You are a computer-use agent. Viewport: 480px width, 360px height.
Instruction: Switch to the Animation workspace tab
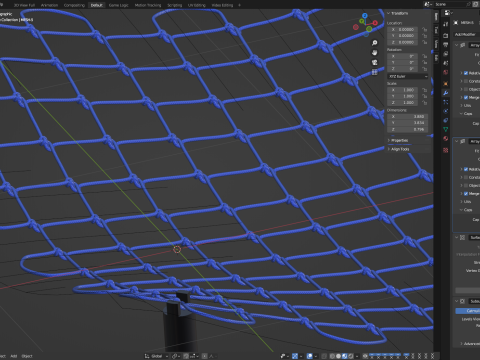coord(49,5)
